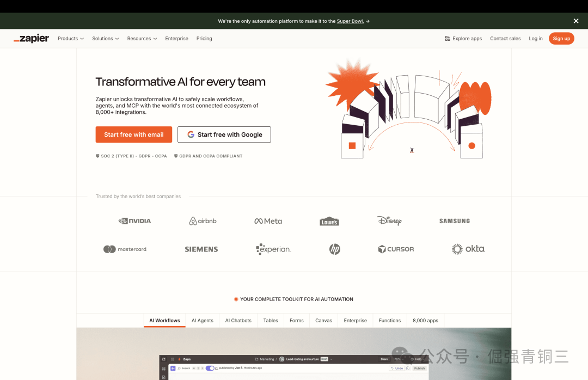
Task: Click the Google icon on the sign-up button
Action: (191, 134)
